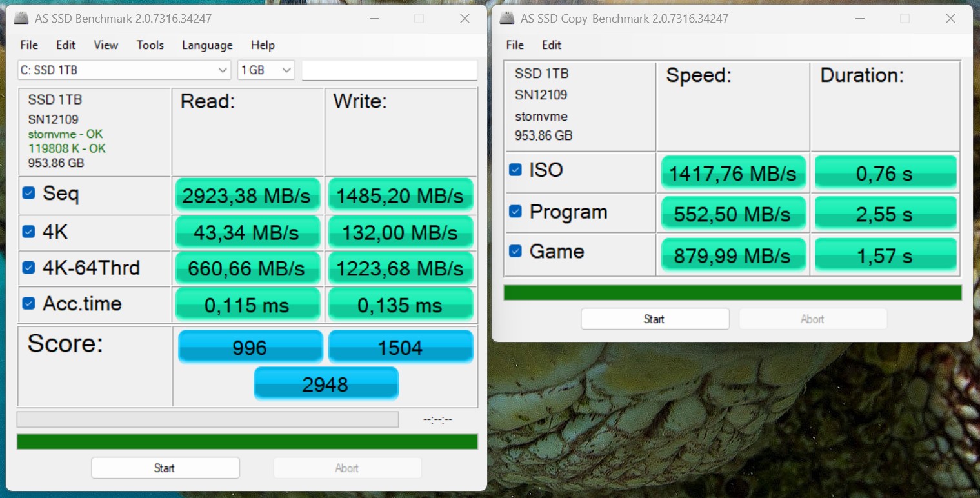Close the AS SSD Benchmark window
The height and width of the screenshot is (498, 980).
tap(465, 19)
